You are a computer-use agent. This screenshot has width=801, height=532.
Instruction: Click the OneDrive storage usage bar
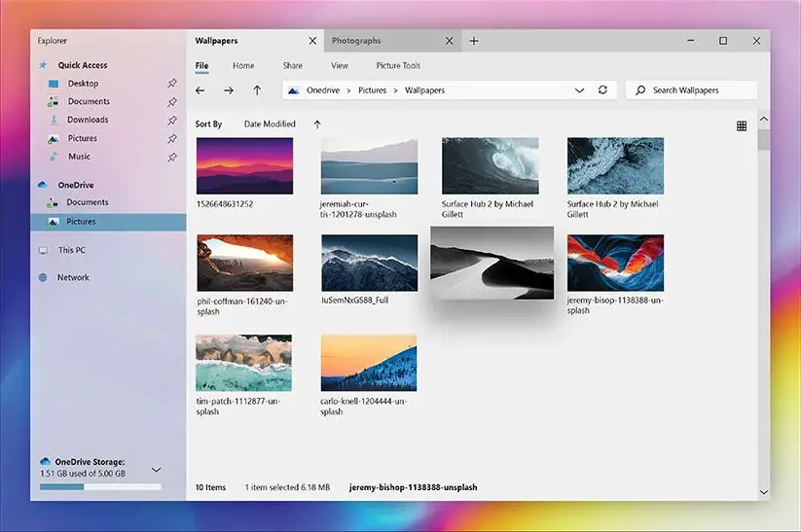(x=100, y=487)
